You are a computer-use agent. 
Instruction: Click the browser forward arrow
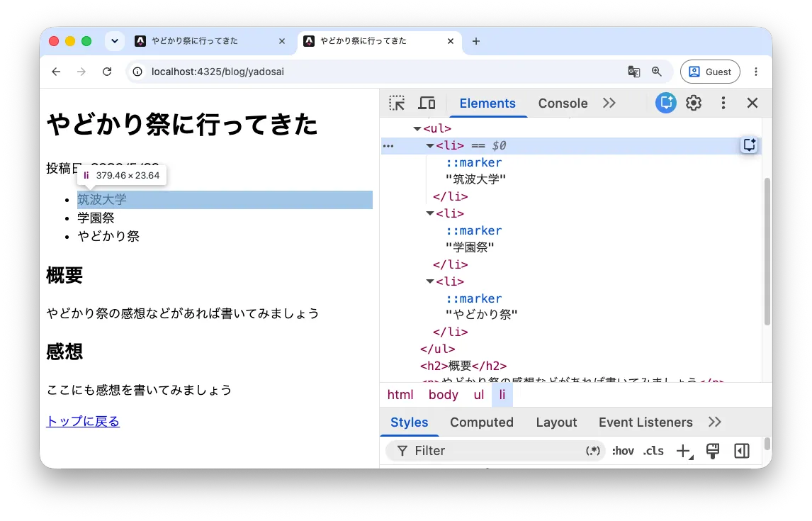point(81,72)
